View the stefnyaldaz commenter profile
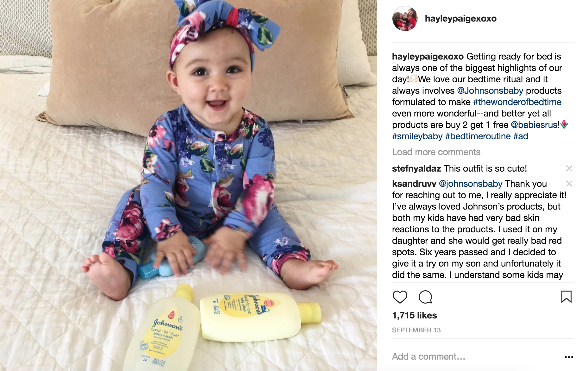 [416, 168]
